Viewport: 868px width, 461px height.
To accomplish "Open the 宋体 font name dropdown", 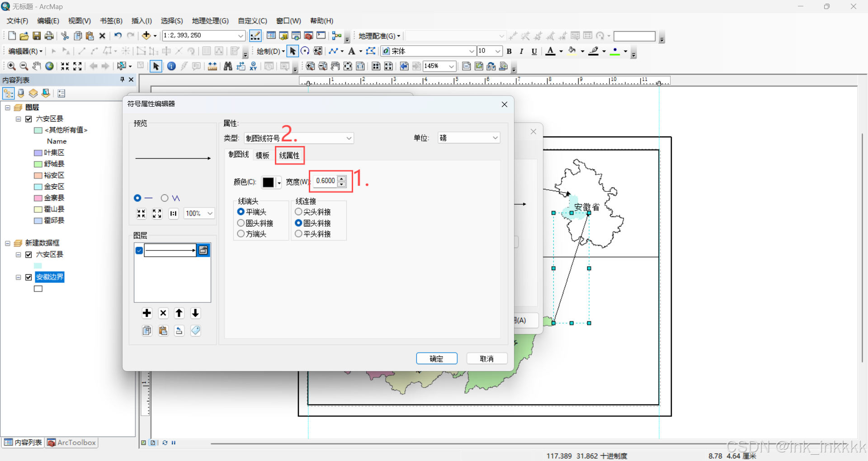I will pyautogui.click(x=472, y=51).
